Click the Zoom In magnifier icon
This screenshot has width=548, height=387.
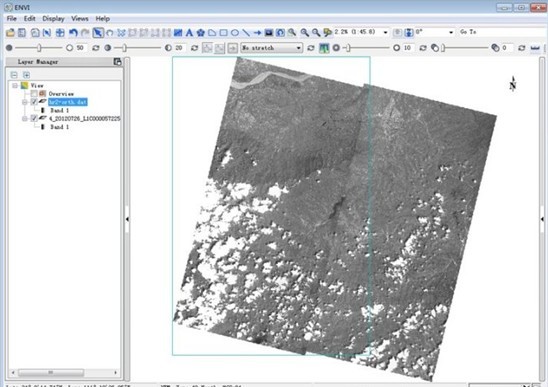point(304,33)
